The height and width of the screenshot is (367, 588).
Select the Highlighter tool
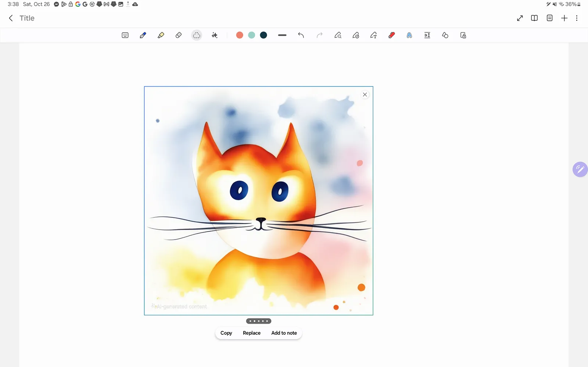pyautogui.click(x=161, y=35)
